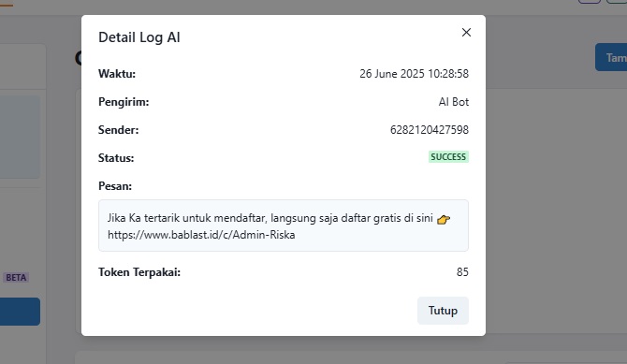Click the Pesan label above message box
The width and height of the screenshot is (627, 364).
115,186
